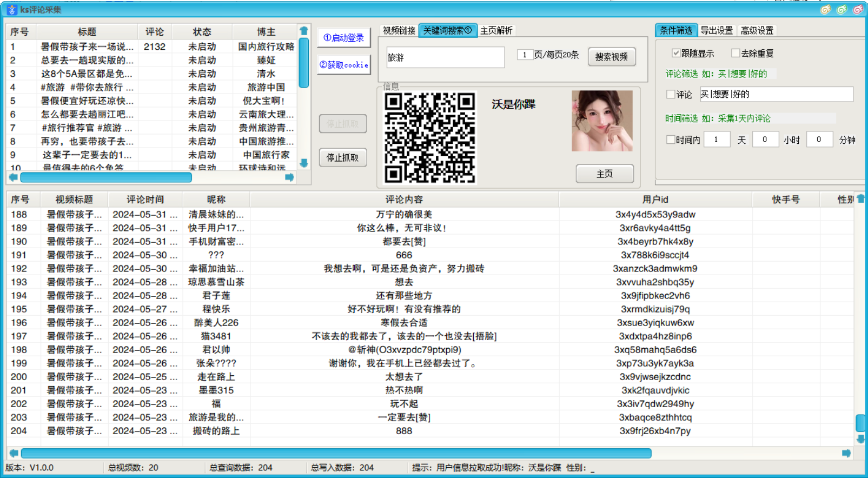Click the QR code image
Viewport: 868px width, 478px height.
tap(430, 138)
